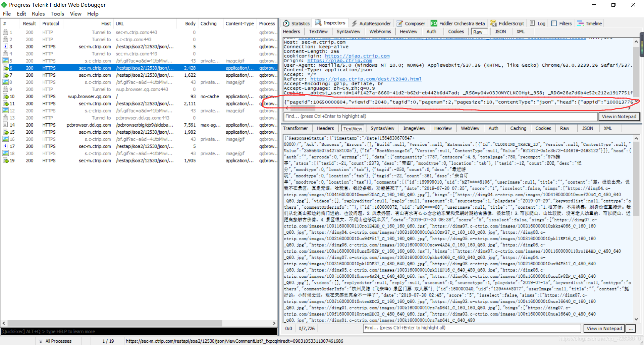Sort sessions by Result column header

point(30,23)
